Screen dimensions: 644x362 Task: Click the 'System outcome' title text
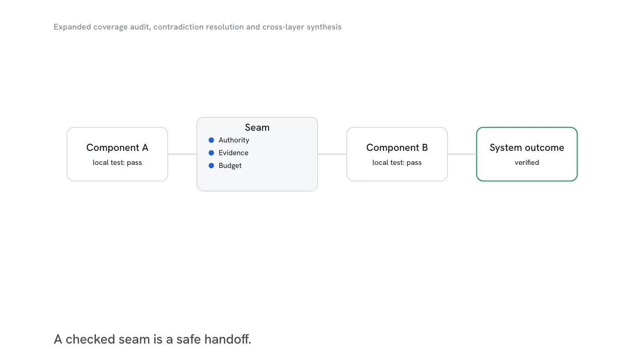[527, 148]
